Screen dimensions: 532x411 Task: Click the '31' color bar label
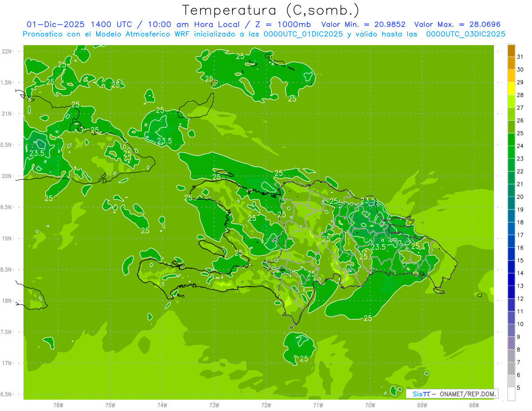pyautogui.click(x=520, y=57)
